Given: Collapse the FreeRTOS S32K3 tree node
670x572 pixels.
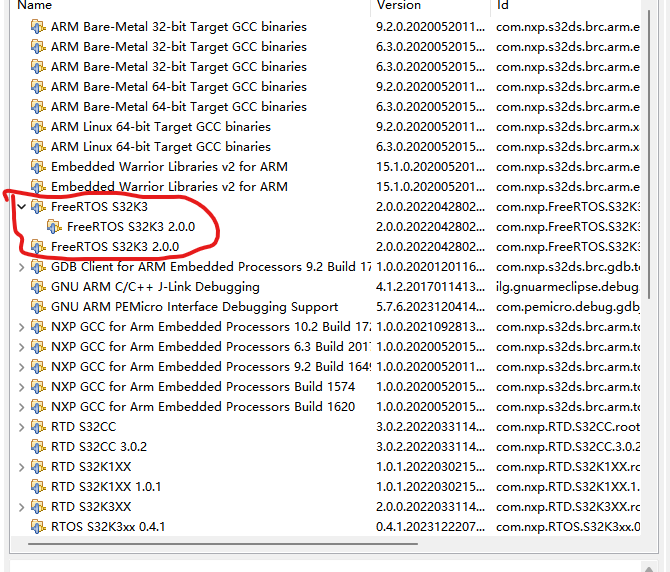Looking at the screenshot, I should tap(21, 207).
